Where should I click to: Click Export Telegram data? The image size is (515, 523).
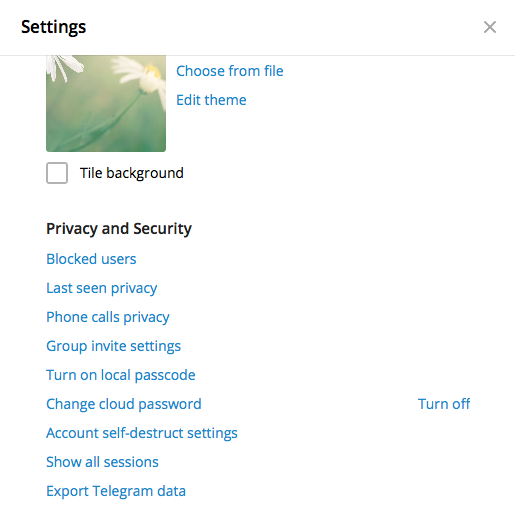pyautogui.click(x=116, y=491)
